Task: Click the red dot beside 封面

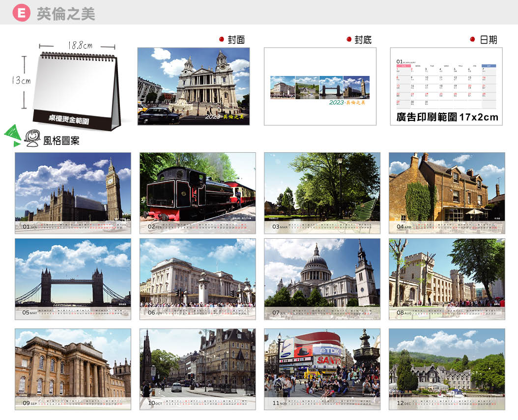Action: click(222, 39)
